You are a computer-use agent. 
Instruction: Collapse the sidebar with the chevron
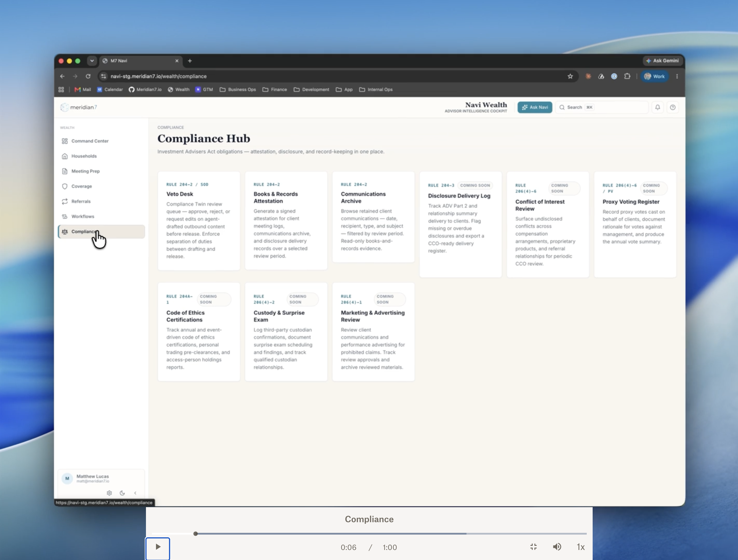(135, 493)
